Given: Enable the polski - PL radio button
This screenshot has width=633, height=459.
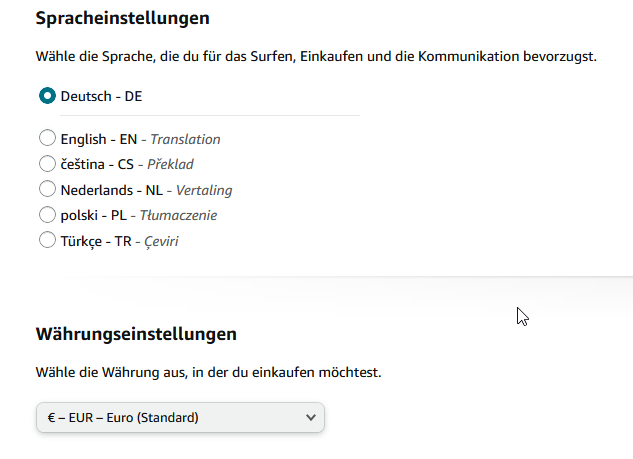Looking at the screenshot, I should pos(47,215).
